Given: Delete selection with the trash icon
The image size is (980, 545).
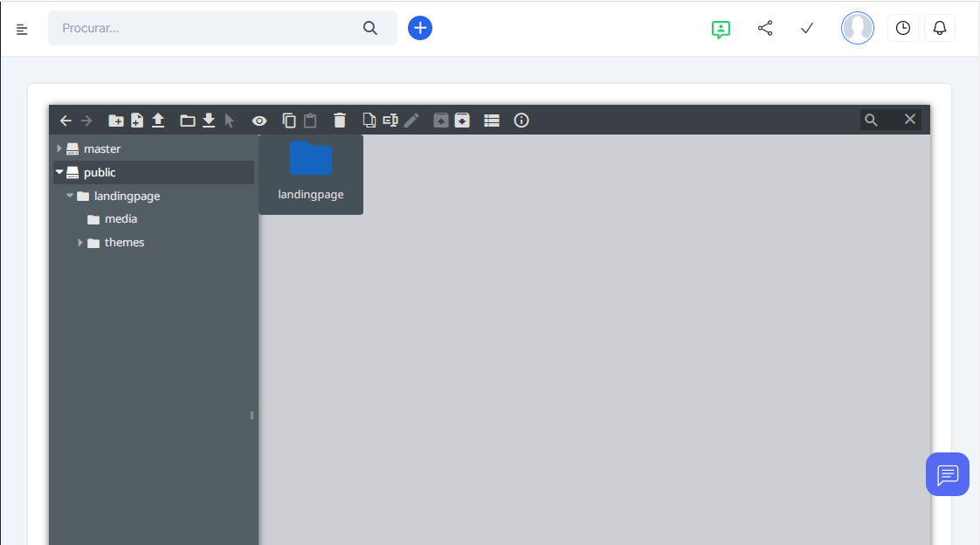Looking at the screenshot, I should [x=340, y=121].
